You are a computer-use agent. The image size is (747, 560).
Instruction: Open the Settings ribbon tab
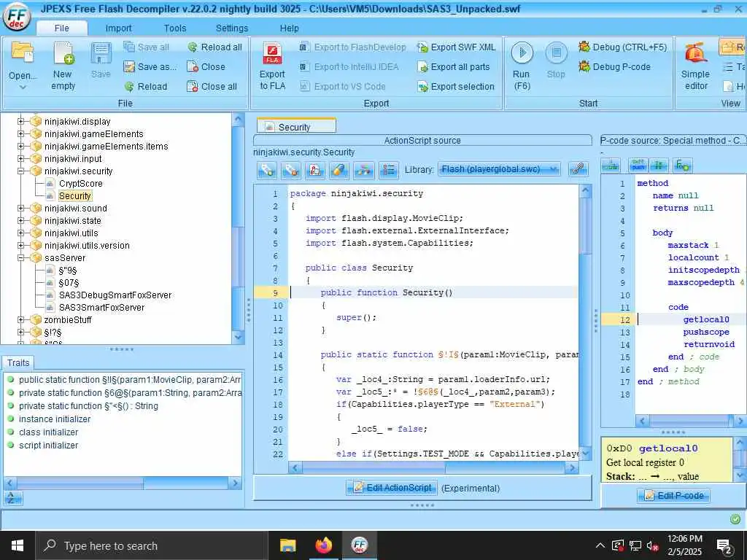232,28
